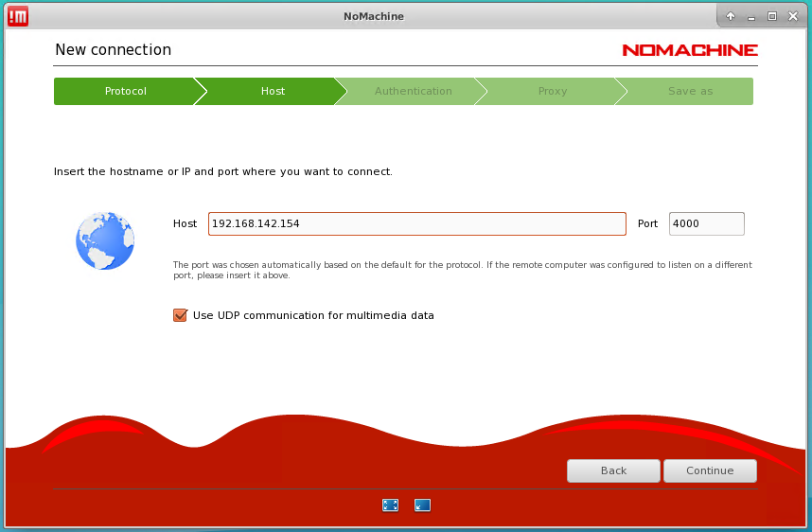
Task: Click the NoMachine app icon in title bar
Action: click(x=18, y=17)
